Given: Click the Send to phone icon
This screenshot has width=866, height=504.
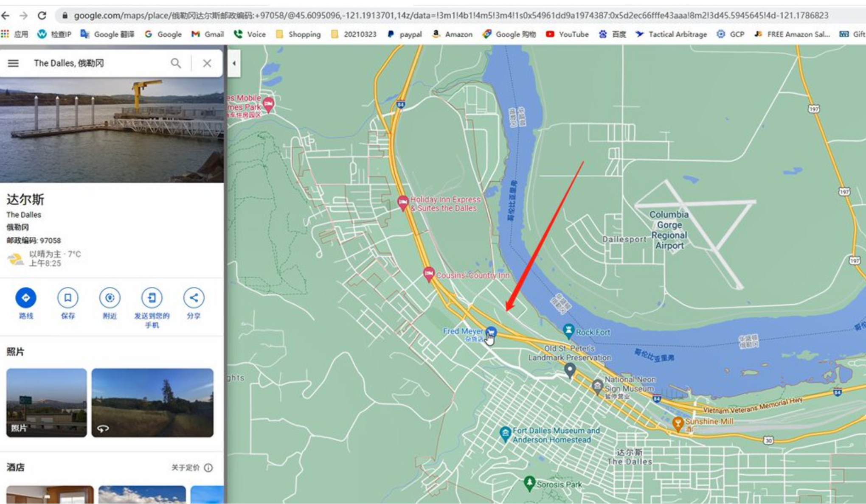Looking at the screenshot, I should pos(152,298).
